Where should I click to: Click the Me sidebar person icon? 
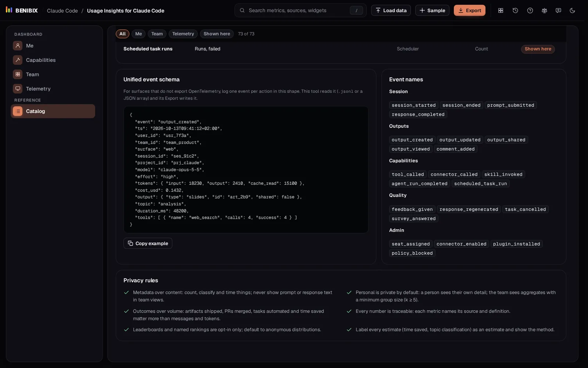click(18, 46)
